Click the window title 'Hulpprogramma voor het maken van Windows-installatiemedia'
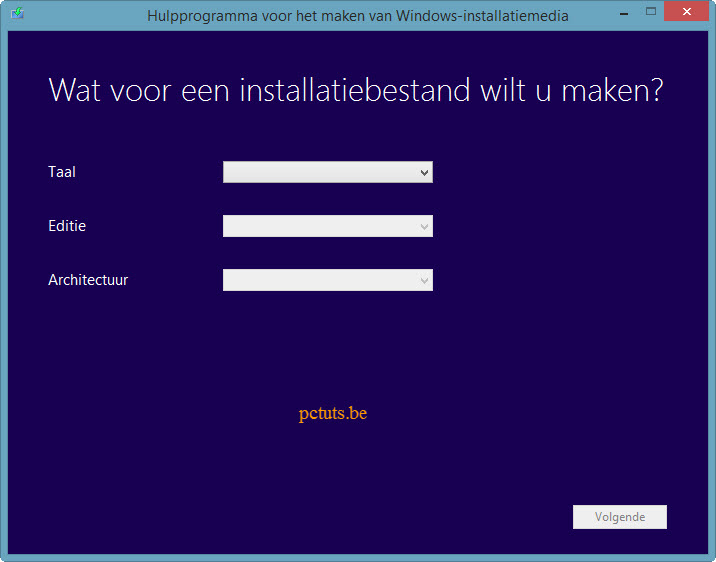Image resolution: width=716 pixels, height=562 pixels. [x=358, y=16]
